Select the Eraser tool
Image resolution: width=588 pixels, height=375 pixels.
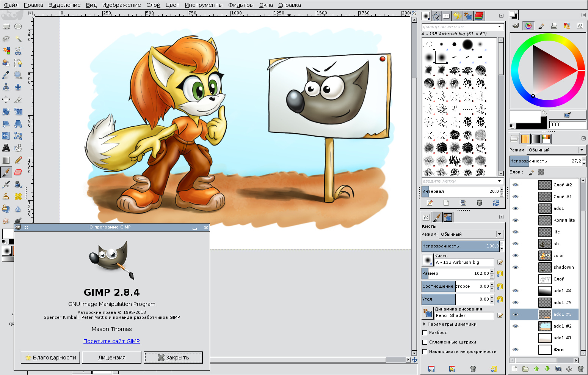pyautogui.click(x=18, y=172)
